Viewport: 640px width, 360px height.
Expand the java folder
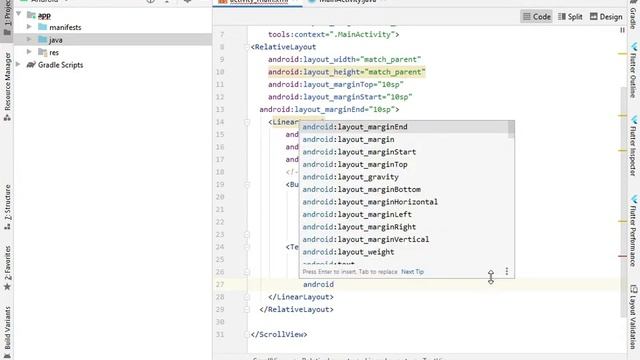click(x=29, y=39)
